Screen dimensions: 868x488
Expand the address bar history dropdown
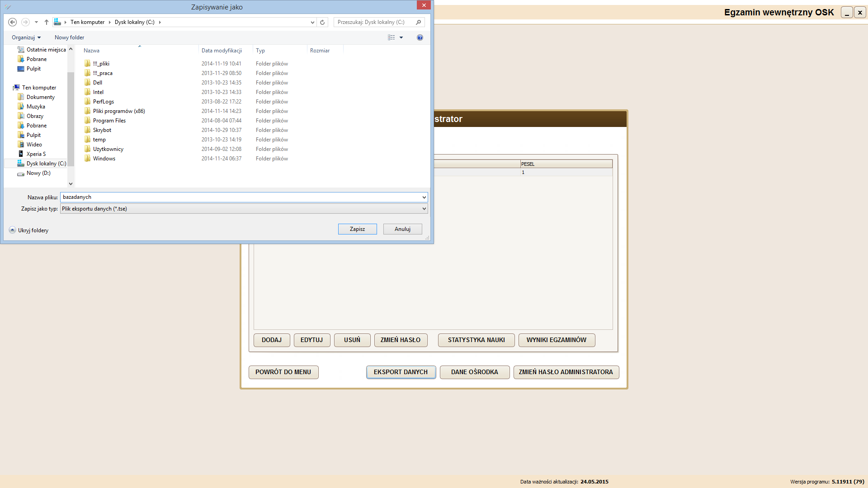pyautogui.click(x=312, y=22)
